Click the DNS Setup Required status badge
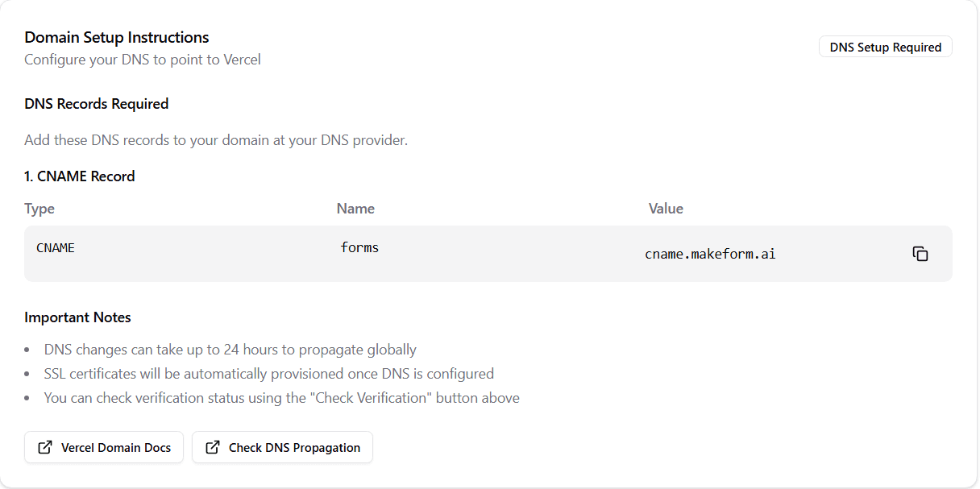The height and width of the screenshot is (489, 980). point(885,47)
